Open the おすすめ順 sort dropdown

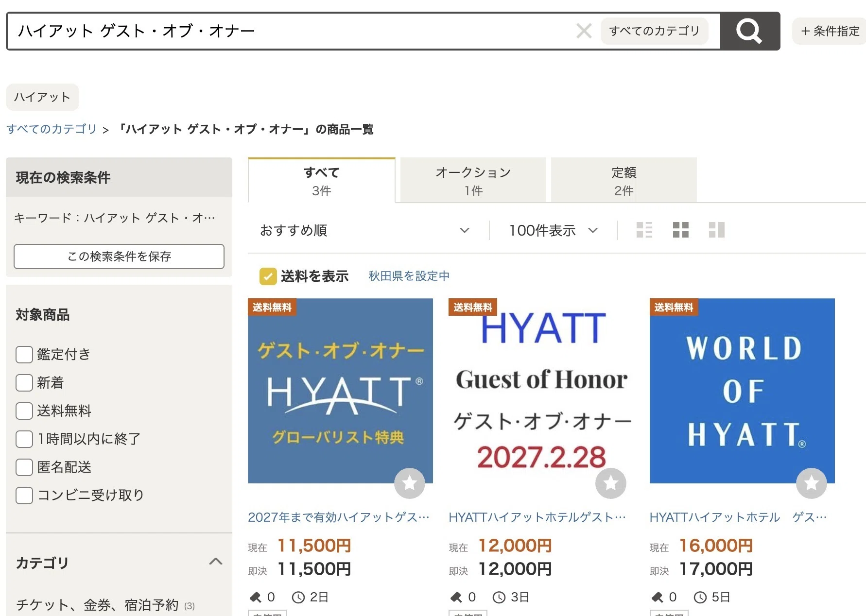coord(364,230)
